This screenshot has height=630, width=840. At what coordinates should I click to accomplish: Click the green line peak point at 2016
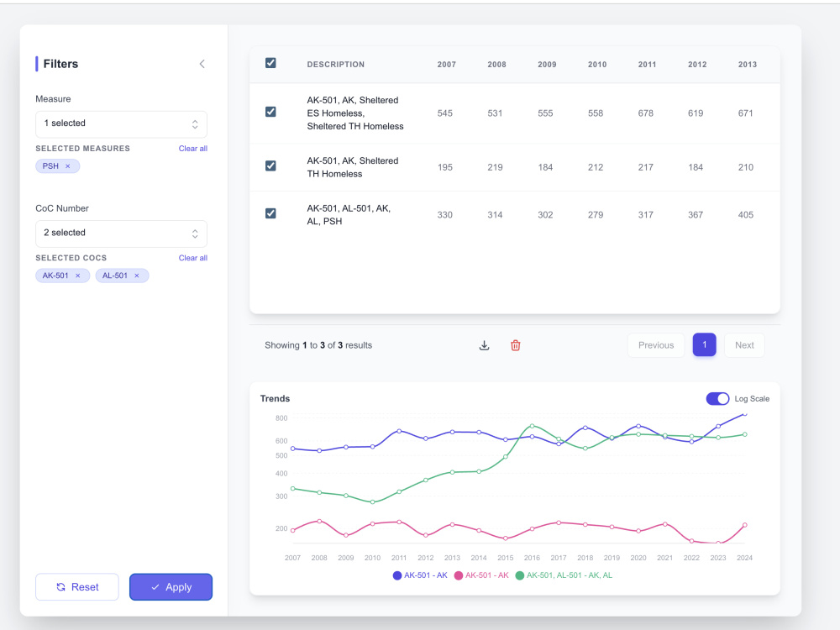(532, 426)
